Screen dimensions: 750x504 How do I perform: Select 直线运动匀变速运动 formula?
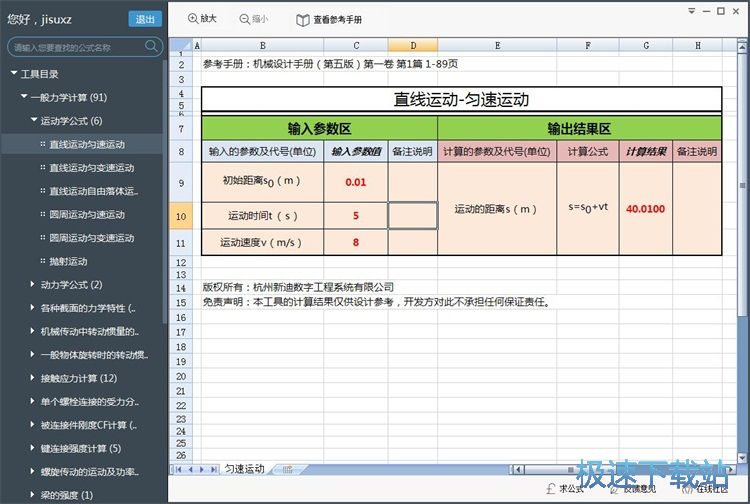pyautogui.click(x=92, y=167)
